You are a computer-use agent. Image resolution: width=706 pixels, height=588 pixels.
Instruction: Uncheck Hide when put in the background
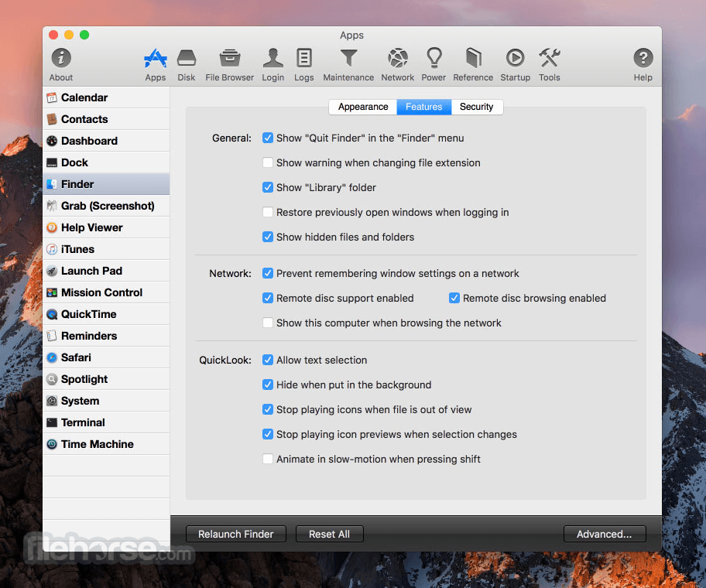click(x=267, y=385)
